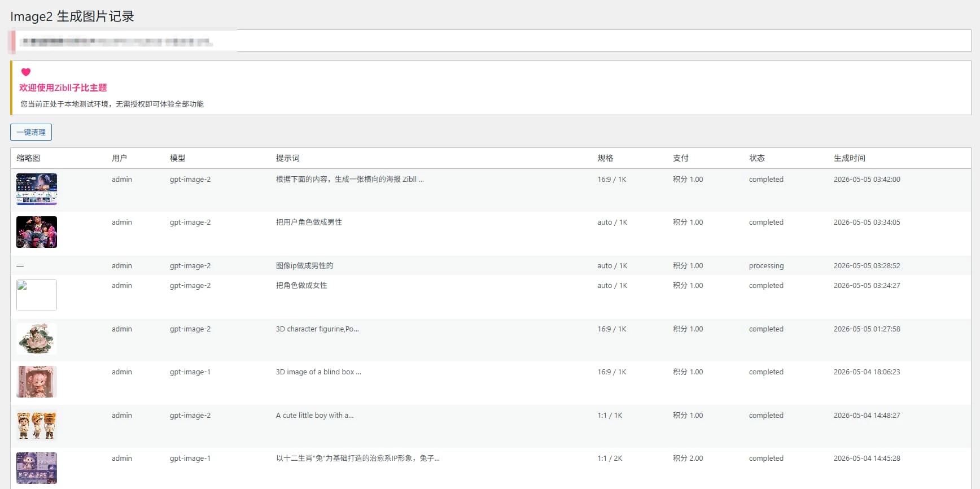980x489 pixels.
Task: Click gpt-image-1 model in blind box row
Action: coord(190,372)
